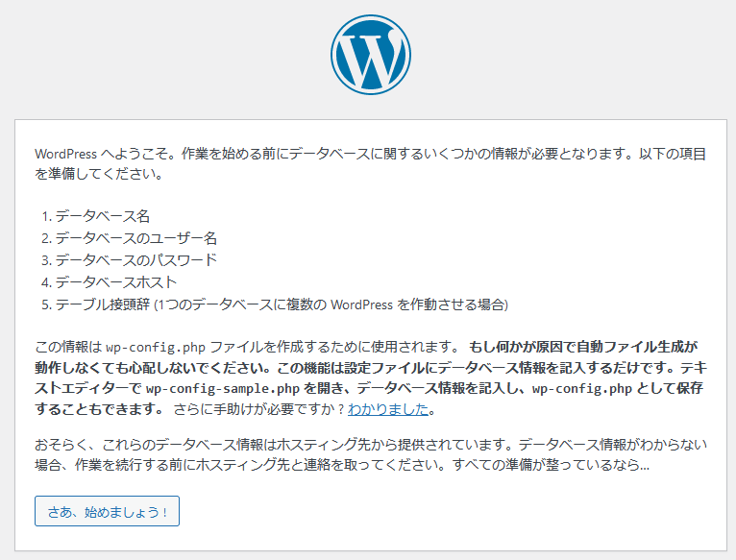The width and height of the screenshot is (736, 560).
Task: Click the おそらく、これらのデータベース情報 sentence
Action: pos(273,444)
